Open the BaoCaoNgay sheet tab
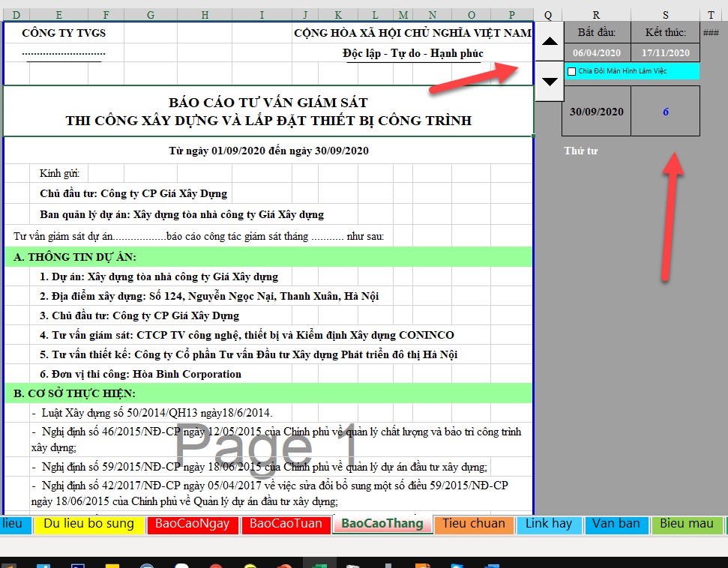The height and width of the screenshot is (568, 728). [x=193, y=524]
